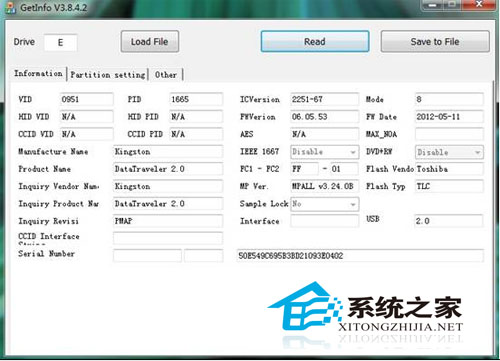Image resolution: width=500 pixels, height=361 pixels.
Task: Click the USB field with 2.0
Action: coord(449,221)
